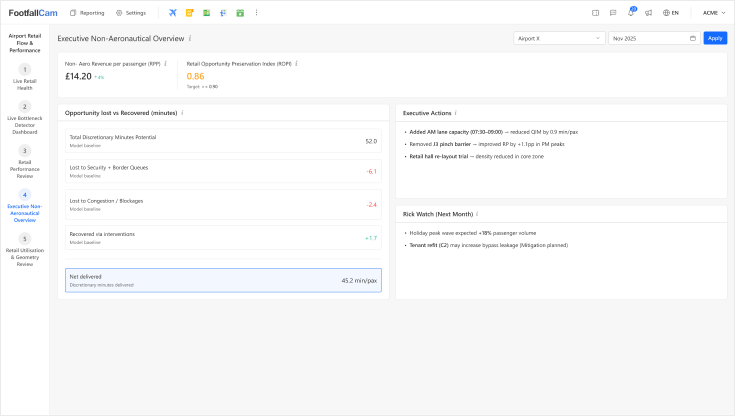This screenshot has height=416, width=735.
Task: Show info icon next to ROPI metric
Action: [x=297, y=63]
